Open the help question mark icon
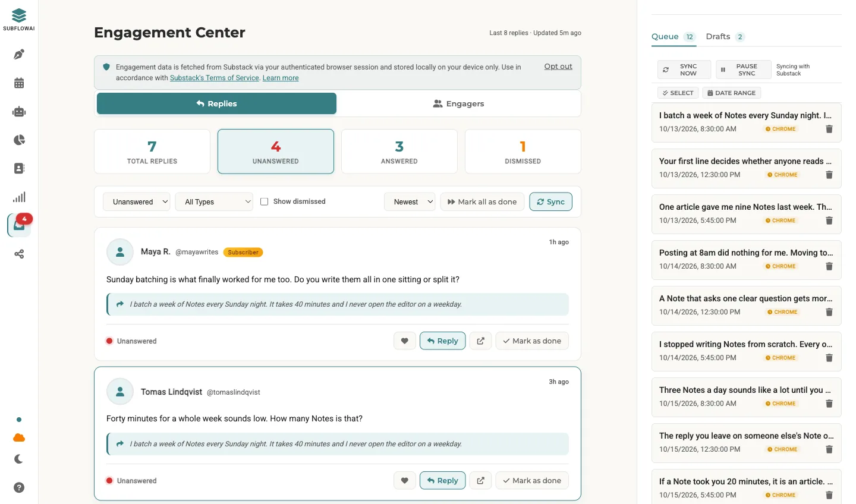Image resolution: width=856 pixels, height=504 pixels. click(19, 487)
